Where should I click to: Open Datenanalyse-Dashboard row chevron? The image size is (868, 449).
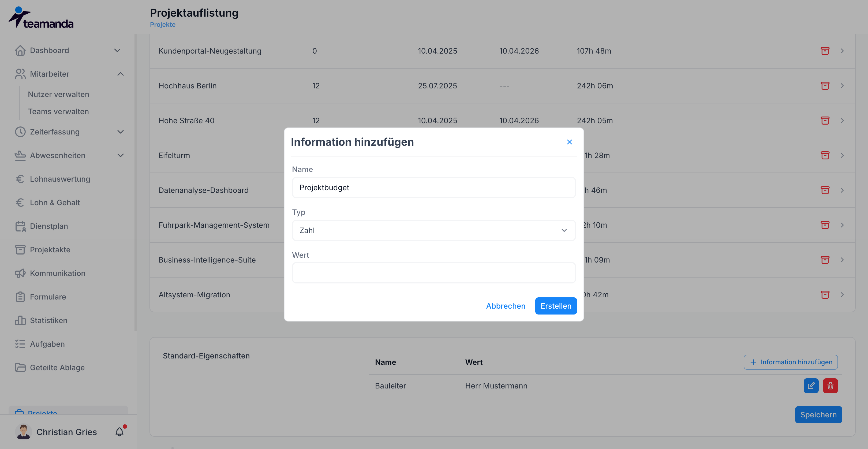(x=842, y=190)
